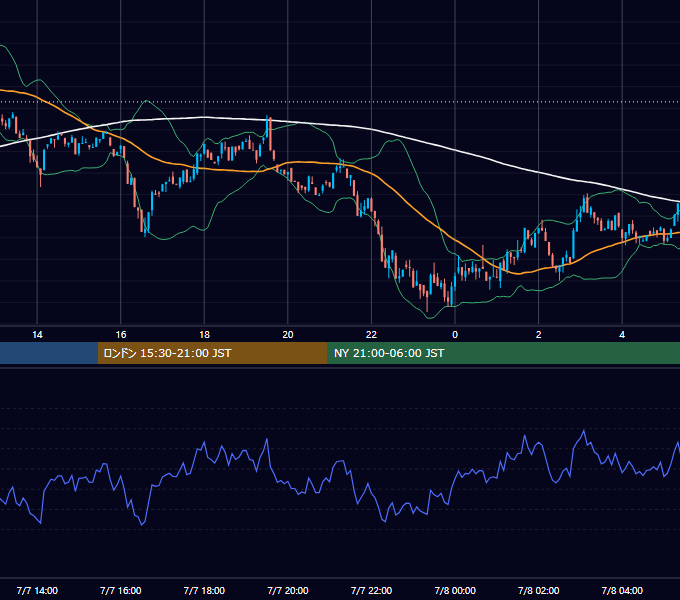Click the 7/7 16:00 date label
Viewport: 680px width, 600px height.
(121, 590)
